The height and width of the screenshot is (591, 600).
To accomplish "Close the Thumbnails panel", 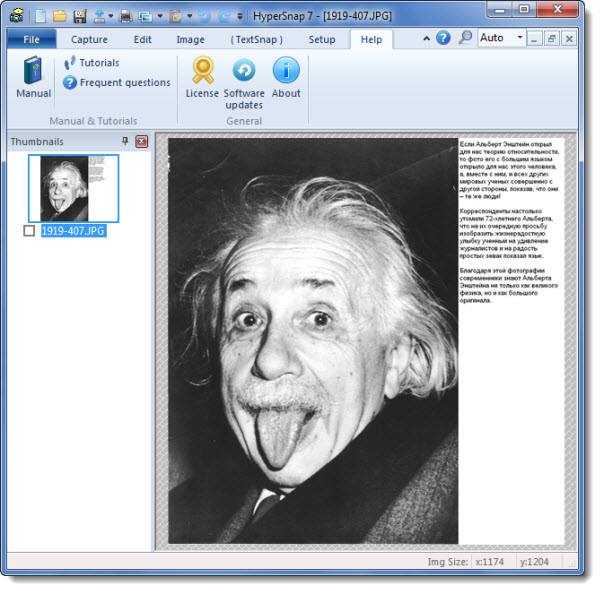I will pos(142,142).
